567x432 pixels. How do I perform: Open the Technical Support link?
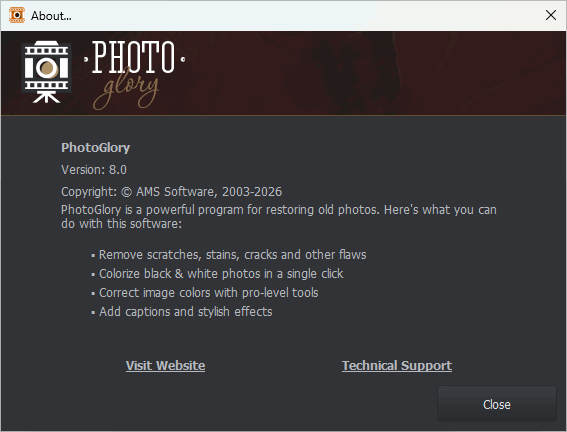pyautogui.click(x=397, y=365)
